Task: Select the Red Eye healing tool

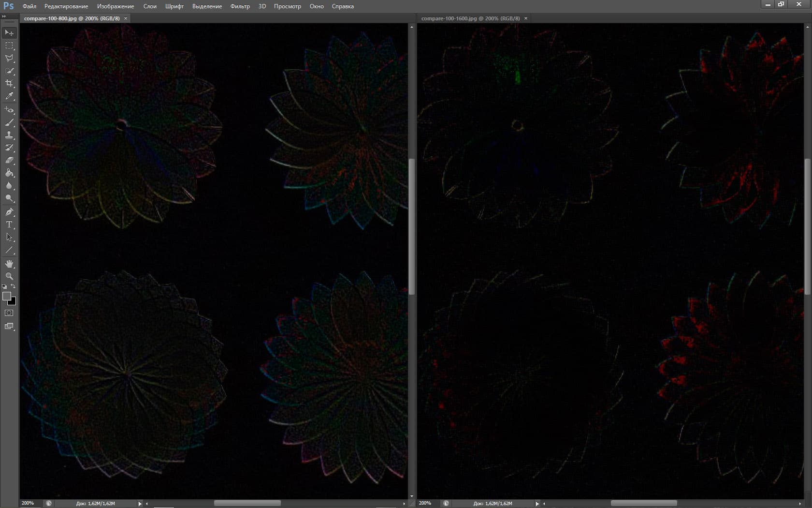Action: (x=9, y=110)
